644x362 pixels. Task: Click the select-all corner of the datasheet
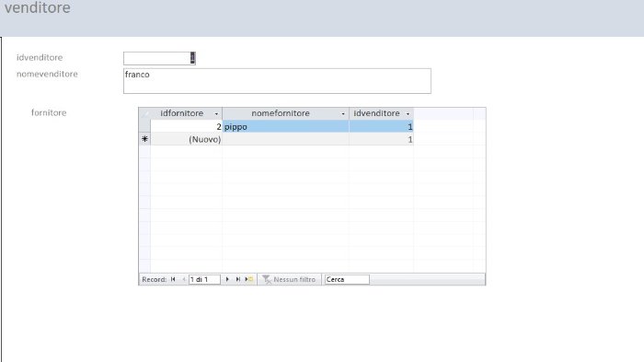145,113
